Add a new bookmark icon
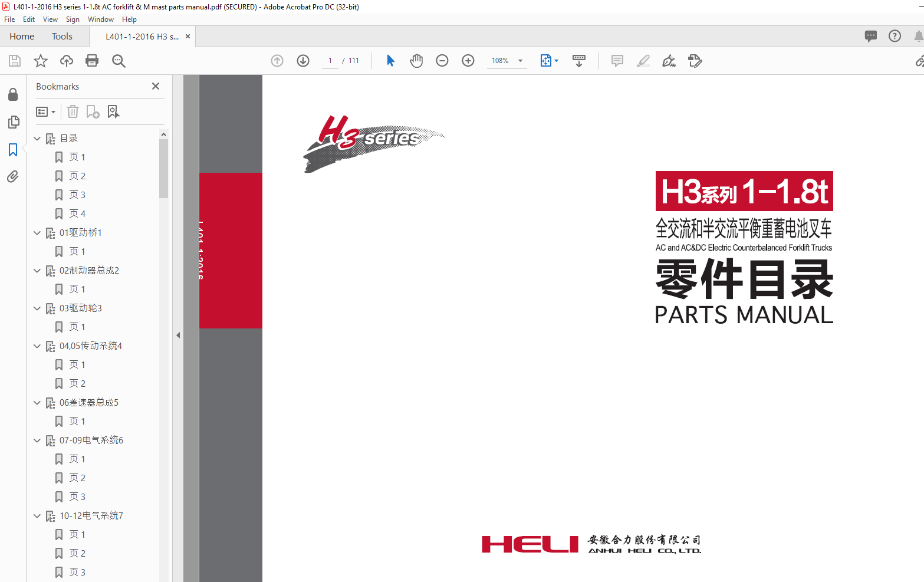Image resolution: width=924 pixels, height=582 pixels. [93, 111]
